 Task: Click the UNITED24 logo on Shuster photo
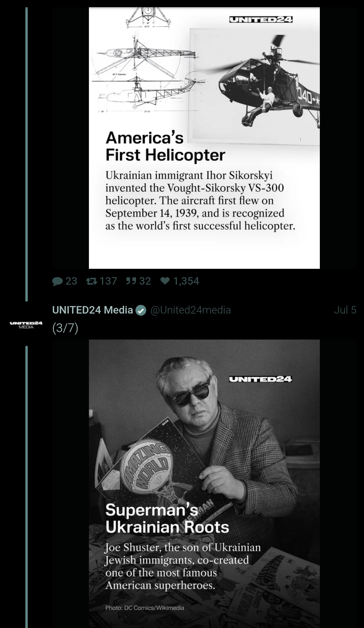pyautogui.click(x=260, y=379)
